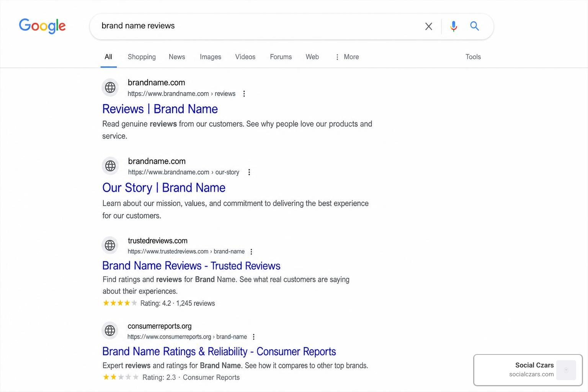Click the trustedreviews.com site name

click(158, 241)
